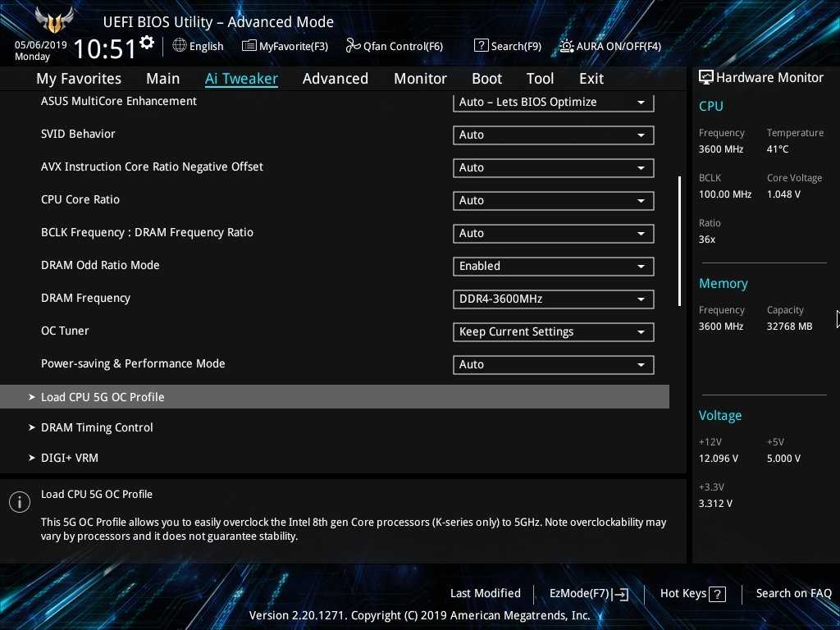Open the OC Tuner dropdown
The image size is (840, 630).
553,332
